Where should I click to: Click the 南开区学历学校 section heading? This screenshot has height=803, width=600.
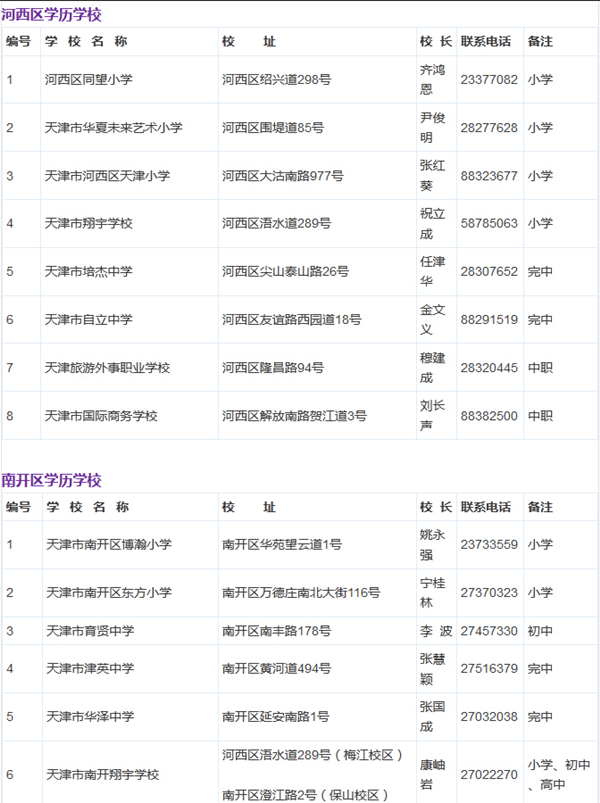(x=52, y=481)
